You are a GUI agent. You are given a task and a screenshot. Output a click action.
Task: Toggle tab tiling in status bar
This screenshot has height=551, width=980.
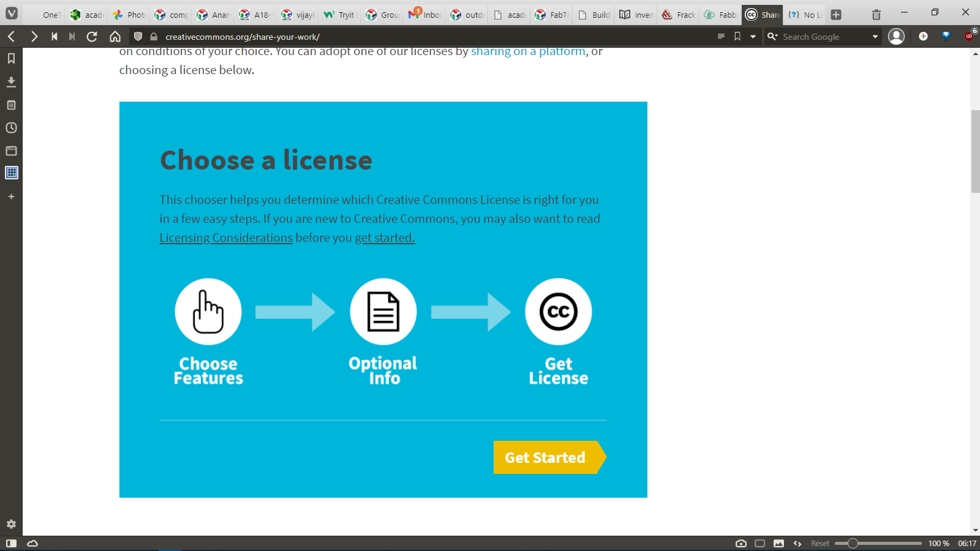coord(760,544)
